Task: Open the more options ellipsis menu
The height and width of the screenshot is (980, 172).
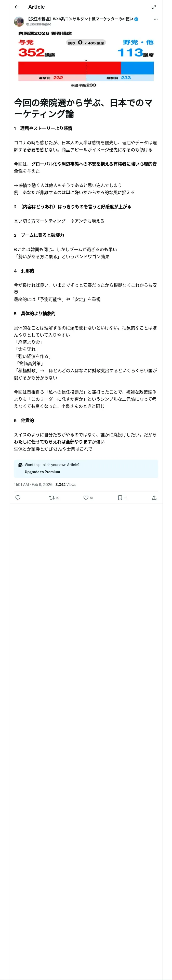Action: (155, 19)
